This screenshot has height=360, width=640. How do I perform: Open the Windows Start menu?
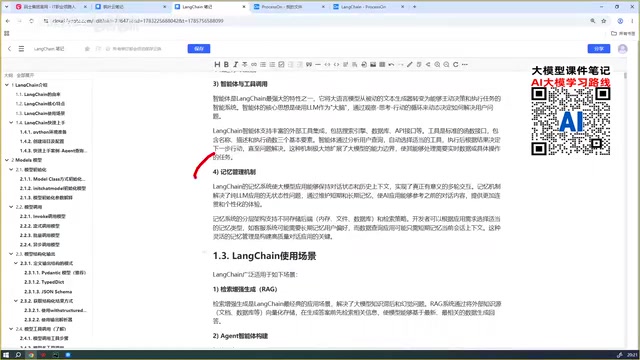6,355
